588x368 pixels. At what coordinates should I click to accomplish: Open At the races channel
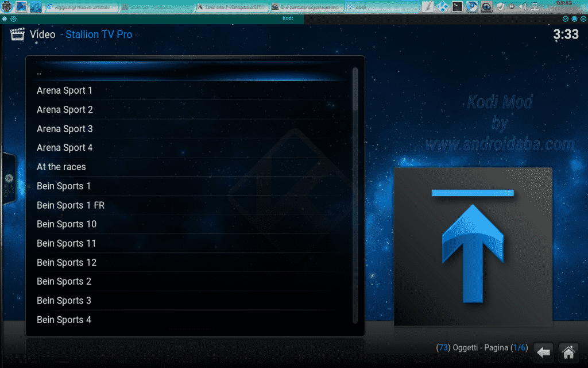point(189,167)
